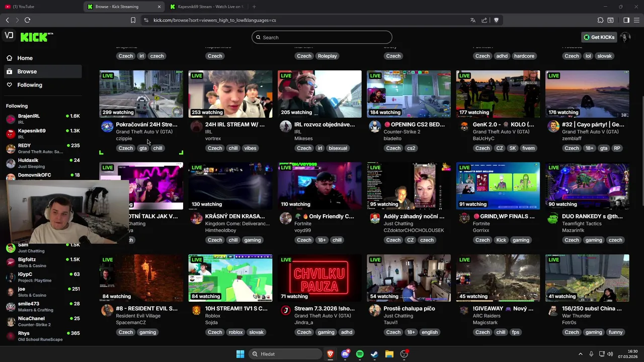644x362 pixels.
Task: Open a new browser tab
Action: [254, 7]
